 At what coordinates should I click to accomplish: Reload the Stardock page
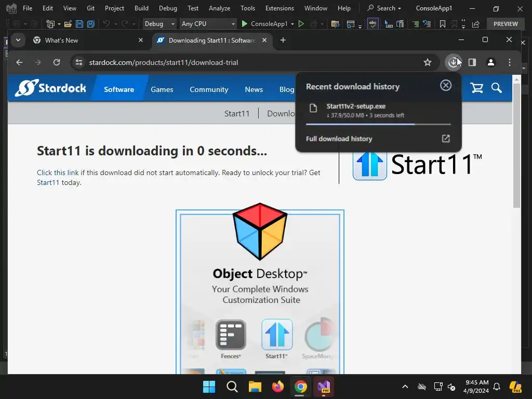click(57, 62)
